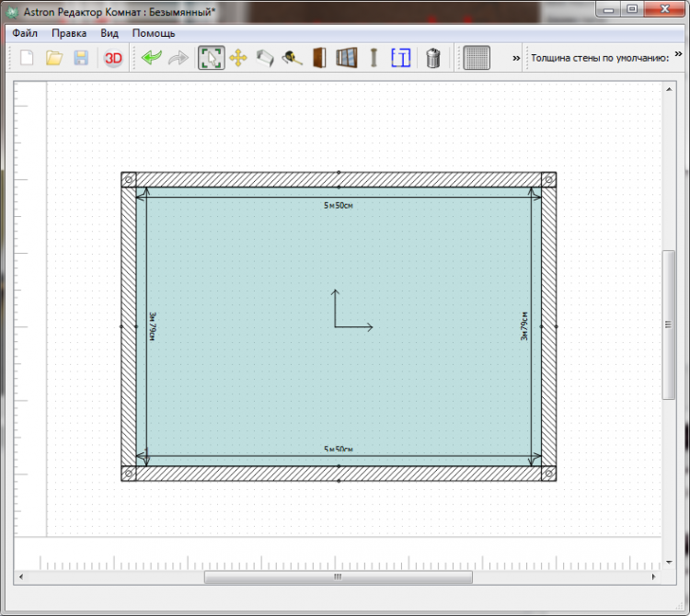Screen dimensions: 690x616
Task: Open the Правка menu
Action: click(69, 33)
